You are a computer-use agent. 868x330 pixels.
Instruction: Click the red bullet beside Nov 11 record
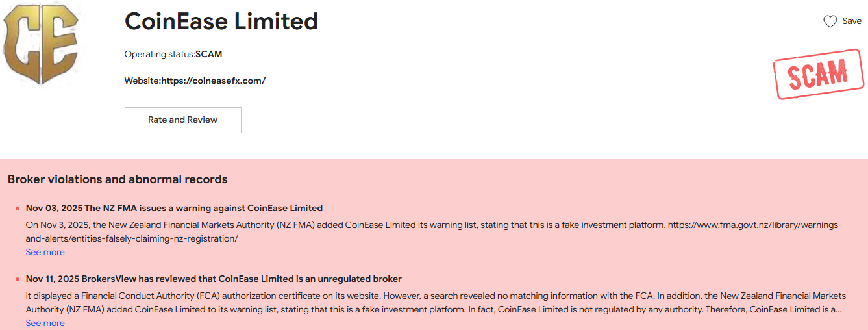pyautogui.click(x=18, y=279)
